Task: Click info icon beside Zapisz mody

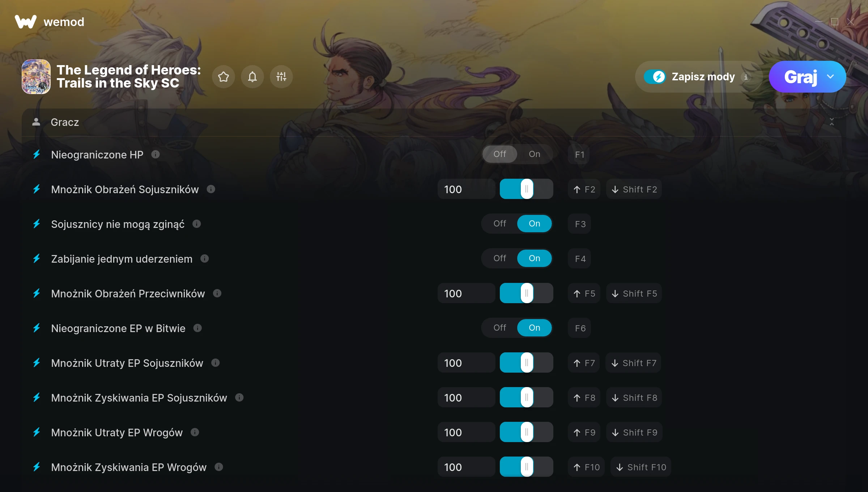Action: coord(746,77)
